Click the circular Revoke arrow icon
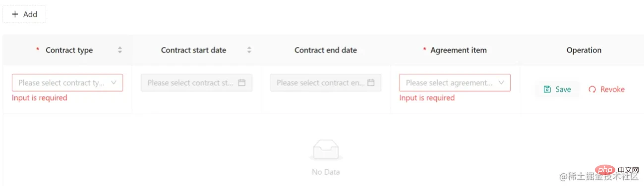The height and width of the screenshot is (186, 644). coord(592,90)
